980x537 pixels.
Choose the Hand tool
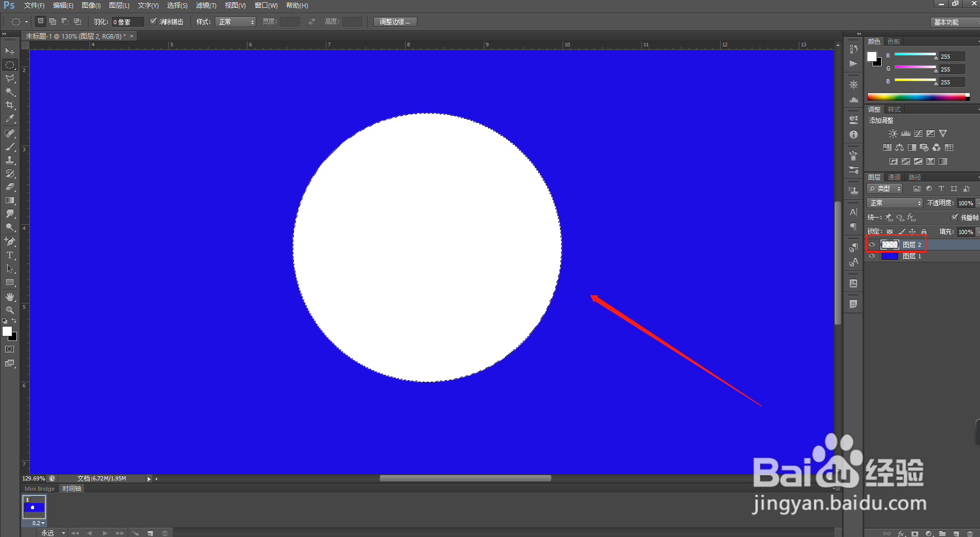click(10, 297)
